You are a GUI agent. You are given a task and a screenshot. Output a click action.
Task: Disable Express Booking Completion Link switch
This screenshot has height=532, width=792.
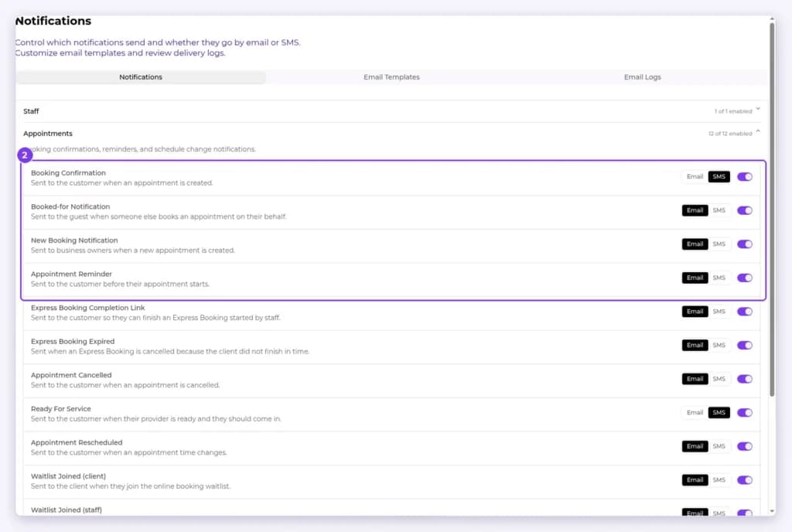point(745,312)
